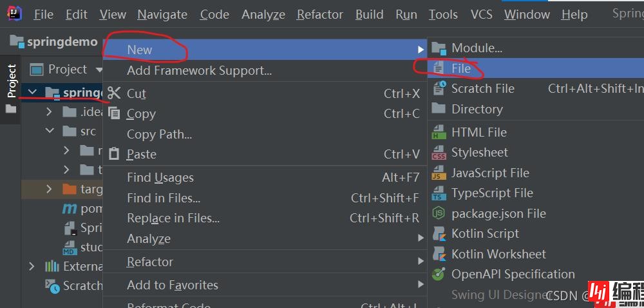The height and width of the screenshot is (308, 644).
Task: Click the TypeScript File icon
Action: tap(439, 193)
